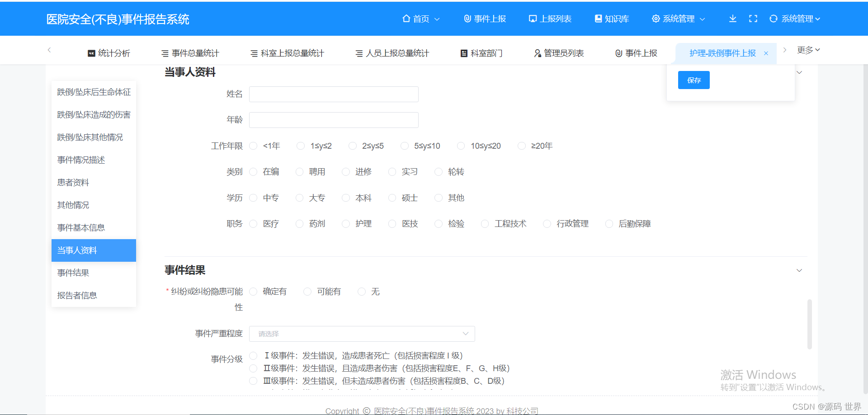Screen dimensions: 868x415
Task: Click the paperclip icon beside header 事件上报
Action: pyautogui.click(x=467, y=19)
